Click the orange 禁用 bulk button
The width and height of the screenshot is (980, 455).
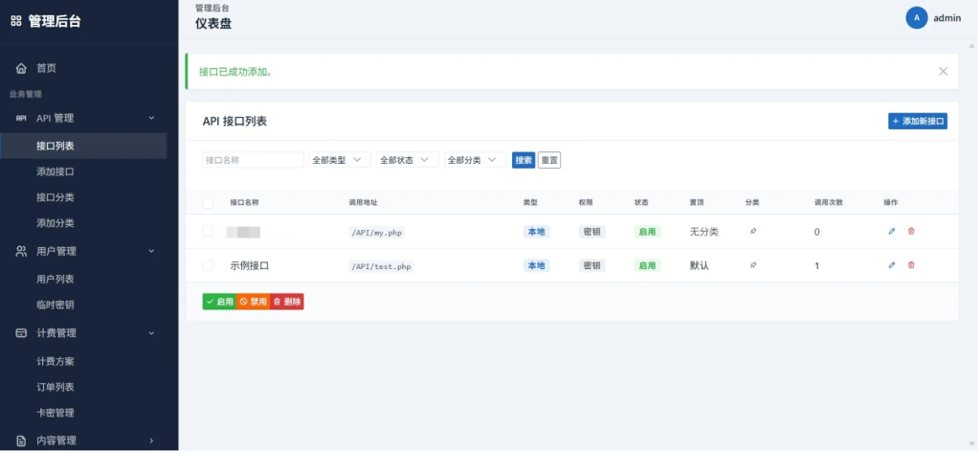pyautogui.click(x=253, y=302)
